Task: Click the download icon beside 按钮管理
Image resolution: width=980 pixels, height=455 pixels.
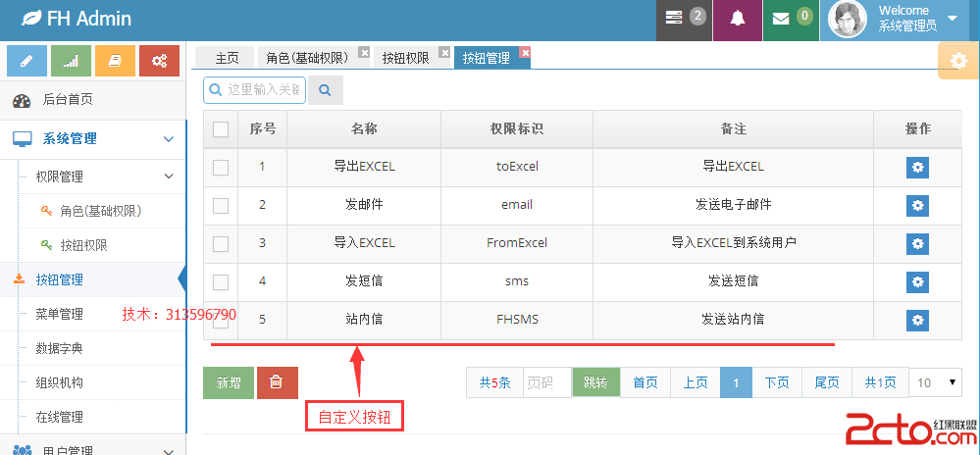Action: pyautogui.click(x=20, y=278)
